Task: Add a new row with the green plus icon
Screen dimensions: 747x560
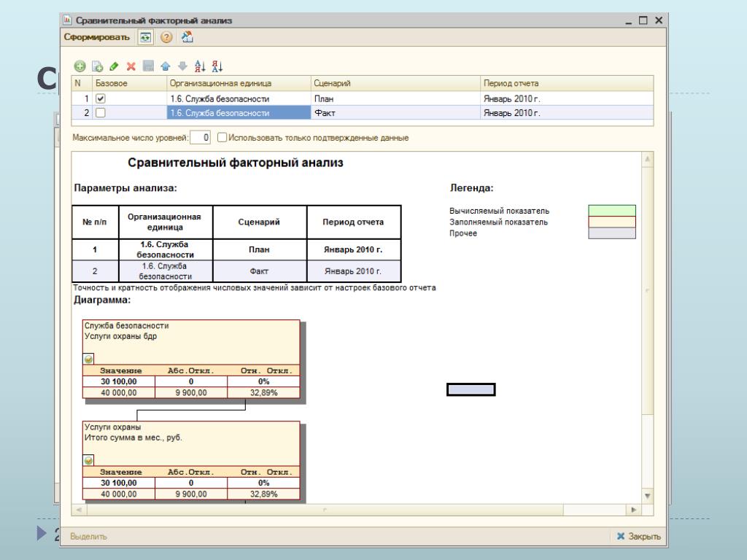Action: click(80, 66)
